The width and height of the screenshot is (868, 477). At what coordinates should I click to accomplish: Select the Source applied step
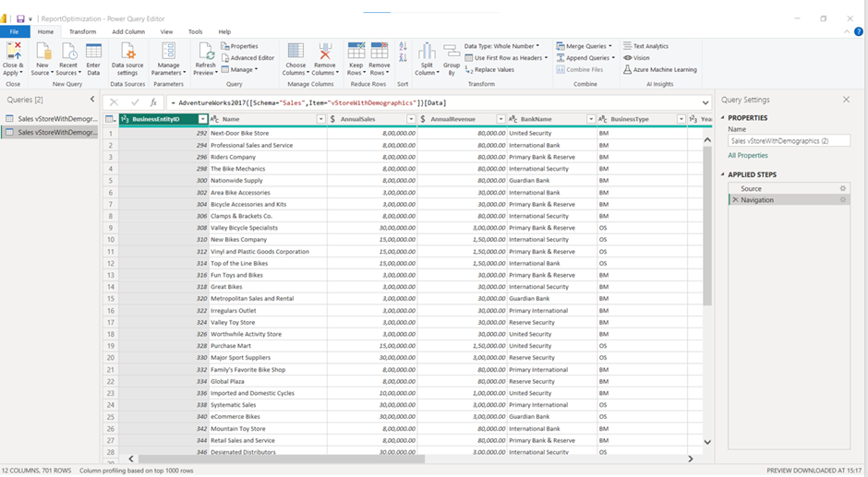(751, 188)
